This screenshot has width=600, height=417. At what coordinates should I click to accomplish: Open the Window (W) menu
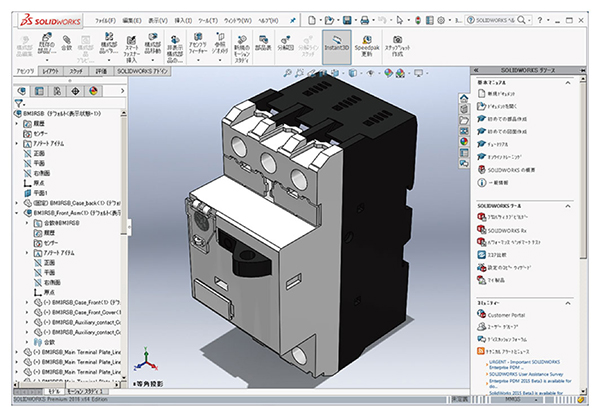point(238,20)
